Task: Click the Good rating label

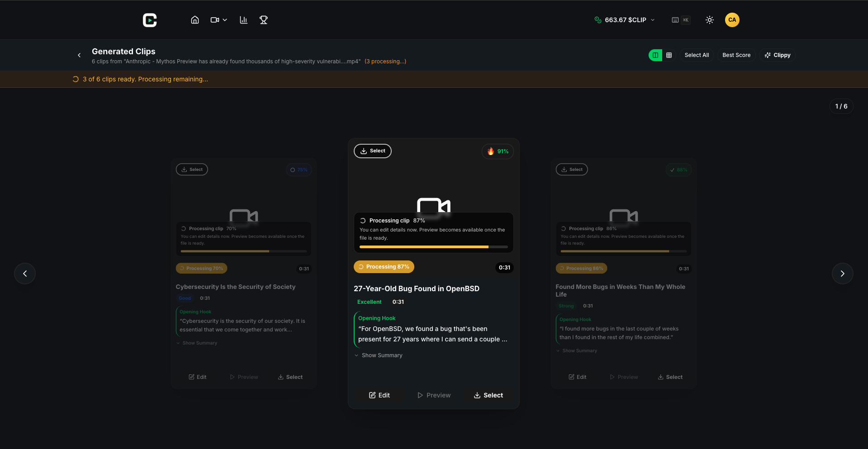Action: pyautogui.click(x=185, y=298)
